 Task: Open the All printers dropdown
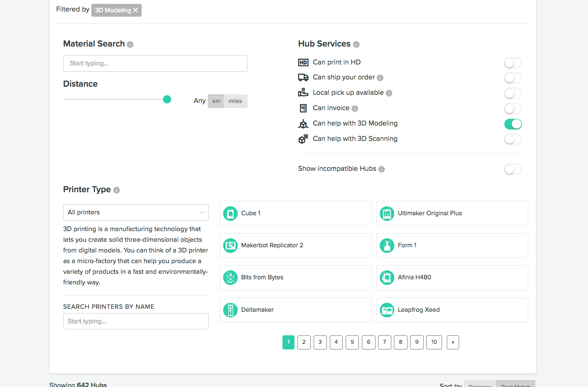[136, 212]
